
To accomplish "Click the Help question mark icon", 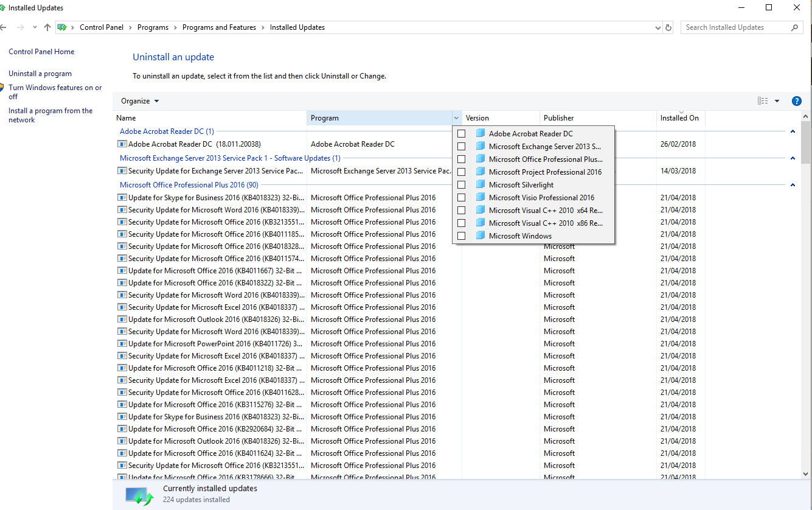I will click(796, 101).
